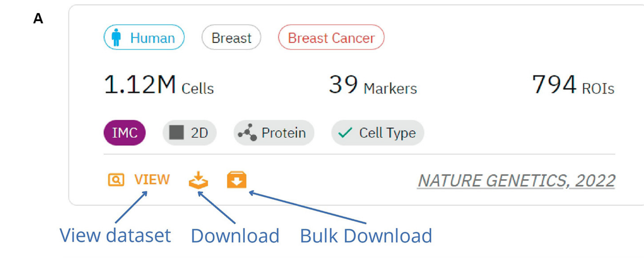The image size is (644, 258).
Task: Click the Bulk Download annotation label
Action: pyautogui.click(x=366, y=236)
